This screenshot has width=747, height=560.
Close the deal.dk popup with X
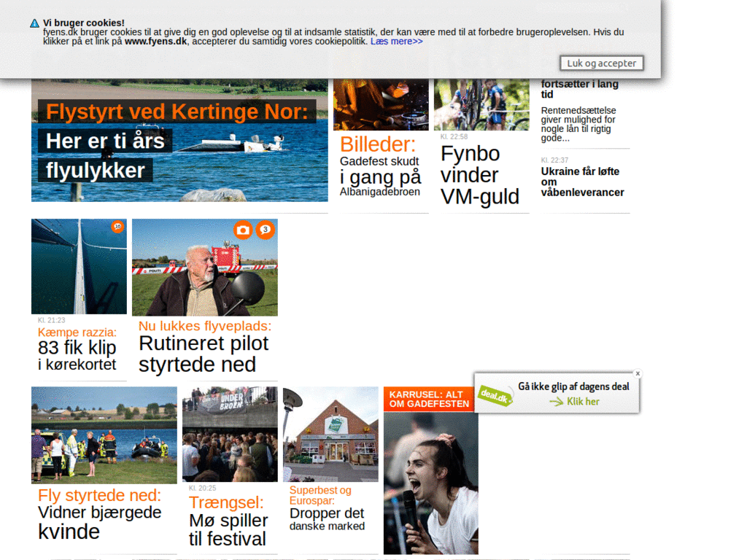pyautogui.click(x=638, y=374)
